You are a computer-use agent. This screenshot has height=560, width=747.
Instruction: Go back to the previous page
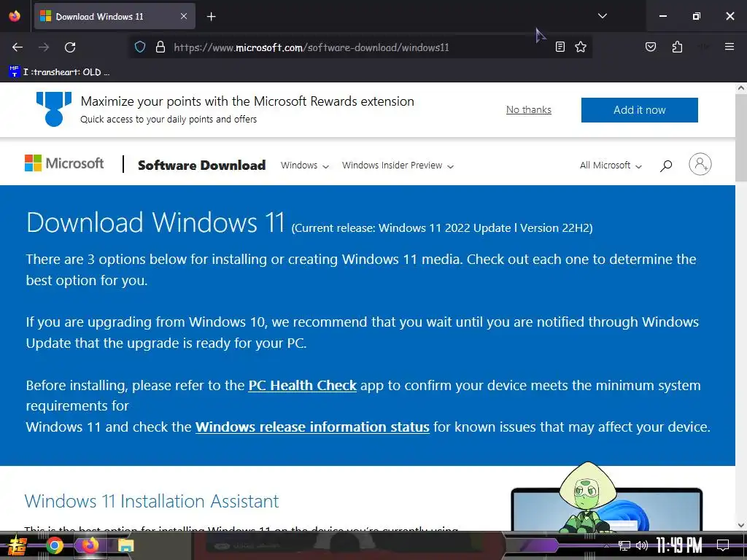pos(18,47)
